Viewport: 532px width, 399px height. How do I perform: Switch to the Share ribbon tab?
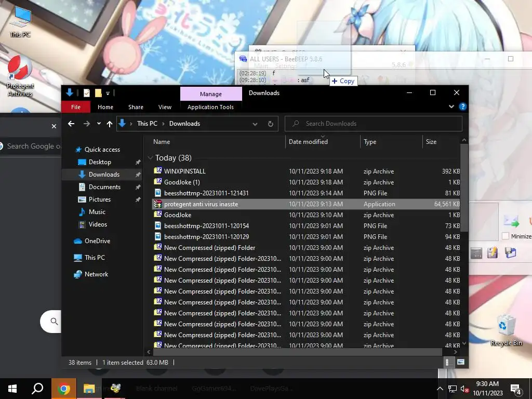(136, 107)
